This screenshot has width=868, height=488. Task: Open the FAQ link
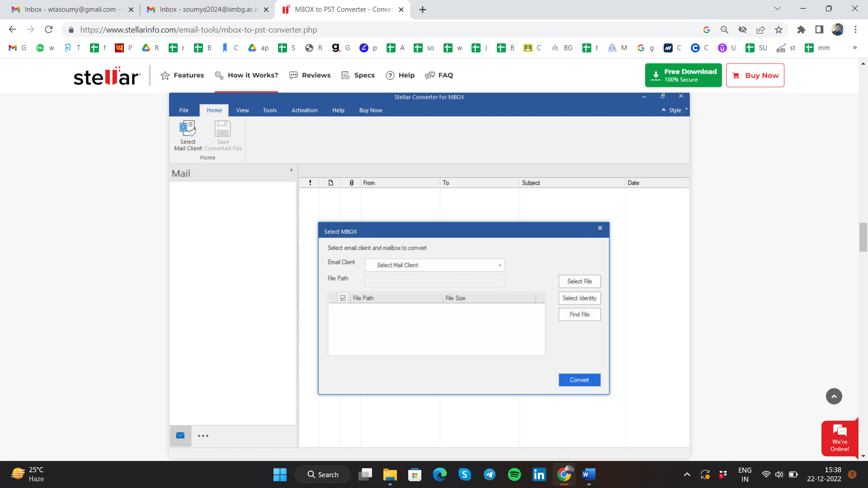tap(439, 75)
